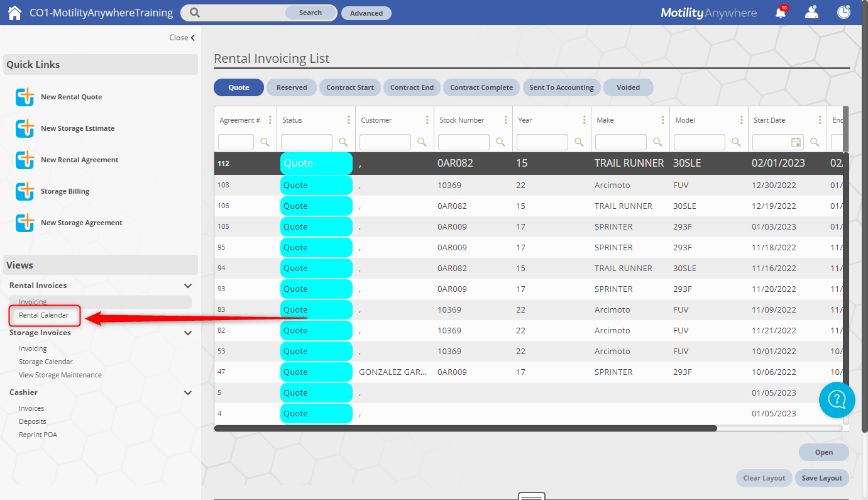Screen dimensions: 868x500
Task: Open the notifications bell icon
Action: 781,13
